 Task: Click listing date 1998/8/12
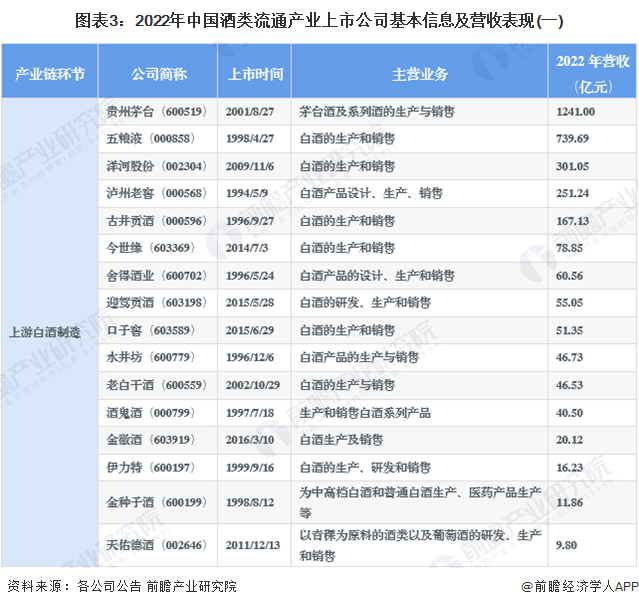(x=250, y=502)
